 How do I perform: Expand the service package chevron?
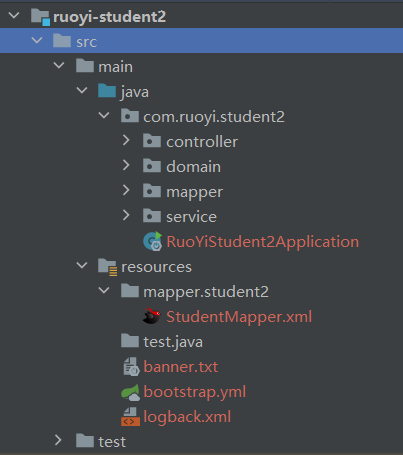tap(126, 215)
